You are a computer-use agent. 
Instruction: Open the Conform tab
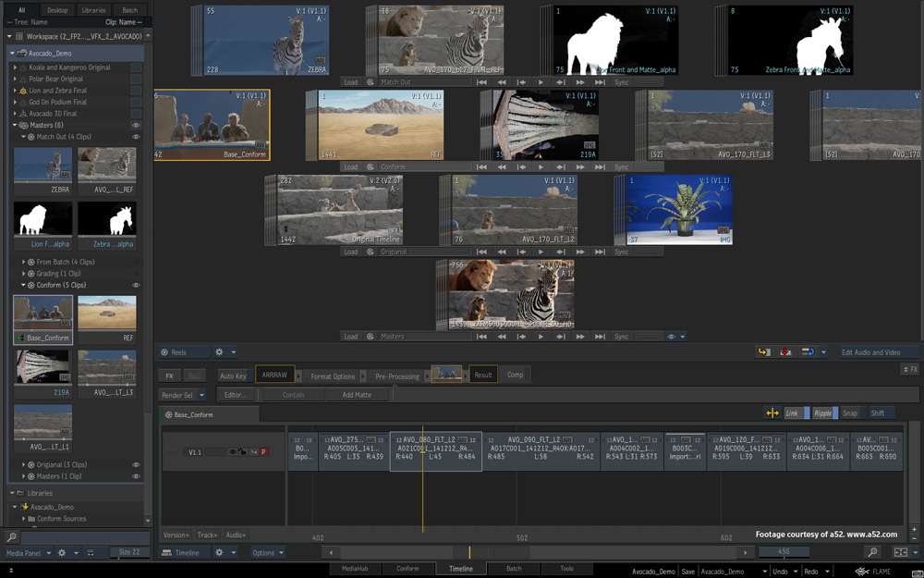[407, 569]
